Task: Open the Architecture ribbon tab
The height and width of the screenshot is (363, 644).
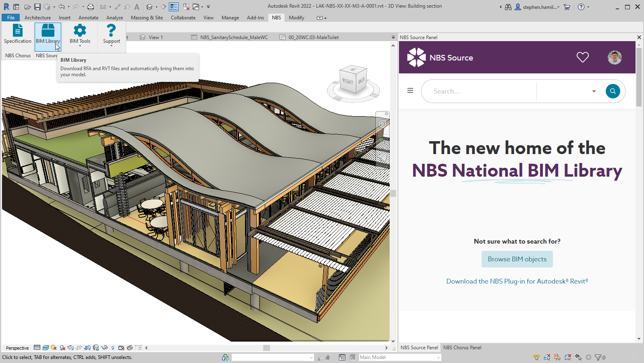Action: (37, 18)
